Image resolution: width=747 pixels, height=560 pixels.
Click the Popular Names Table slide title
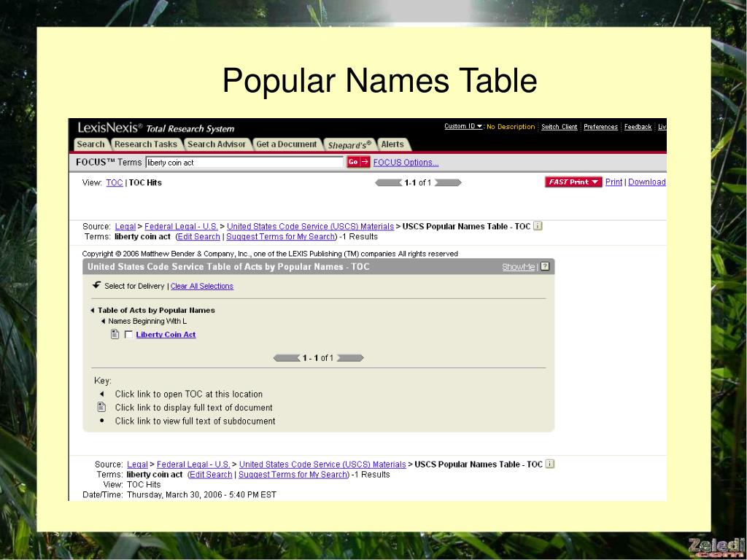(379, 80)
